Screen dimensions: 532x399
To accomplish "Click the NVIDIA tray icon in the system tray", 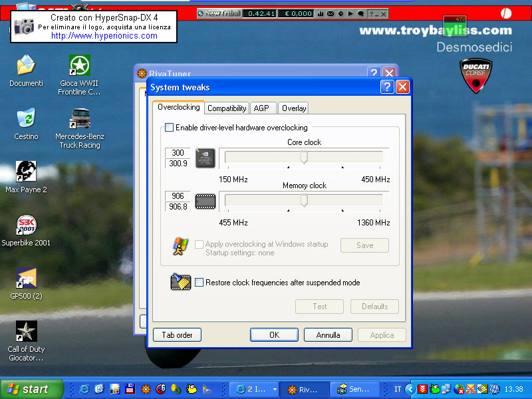I will pyautogui.click(x=482, y=389).
